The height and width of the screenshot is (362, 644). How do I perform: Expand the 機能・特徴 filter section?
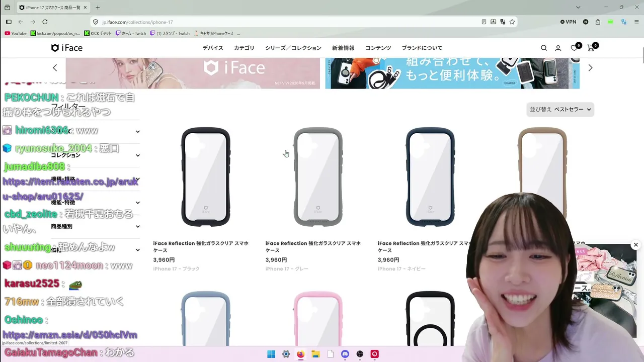coord(96,203)
